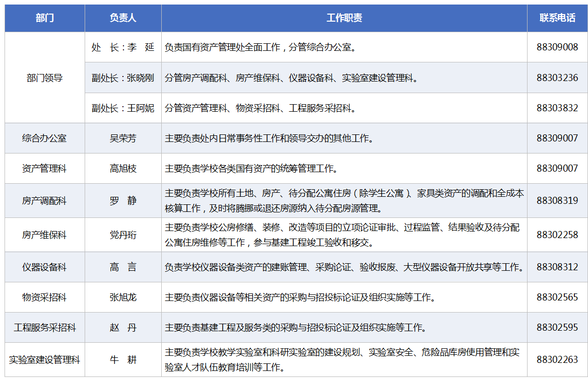Viewport: 588px width, 379px height.
Task: Click the name 吴荣芳
Action: coord(123,138)
